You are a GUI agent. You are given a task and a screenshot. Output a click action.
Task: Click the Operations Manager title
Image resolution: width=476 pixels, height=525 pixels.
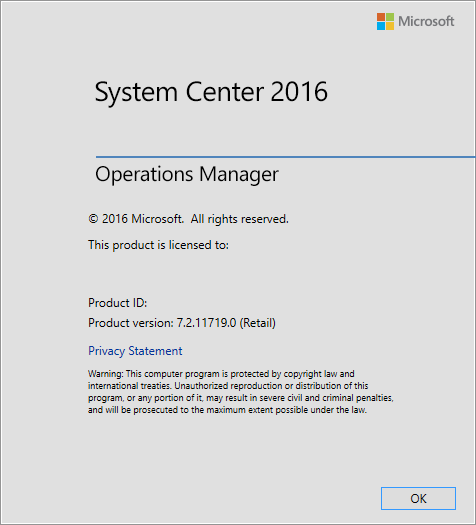(187, 174)
